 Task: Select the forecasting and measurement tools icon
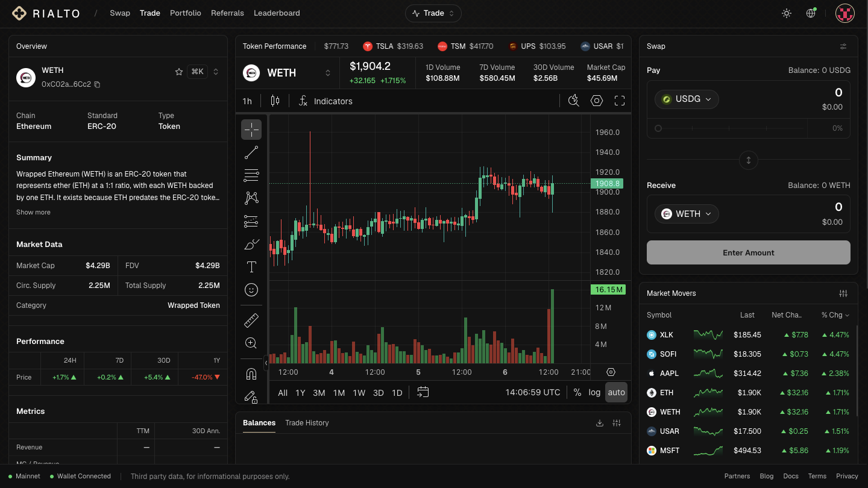[251, 221]
